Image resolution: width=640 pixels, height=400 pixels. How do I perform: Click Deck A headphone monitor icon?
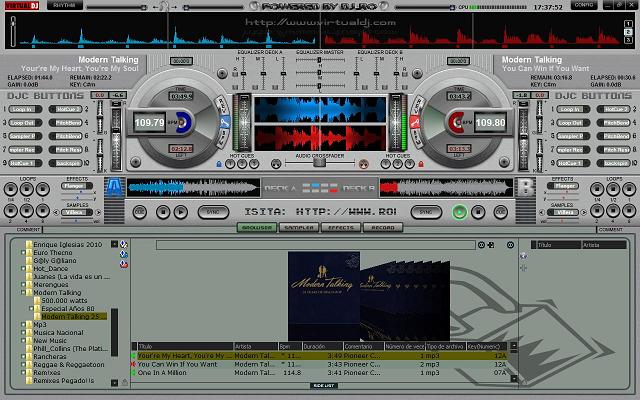[x=276, y=164]
